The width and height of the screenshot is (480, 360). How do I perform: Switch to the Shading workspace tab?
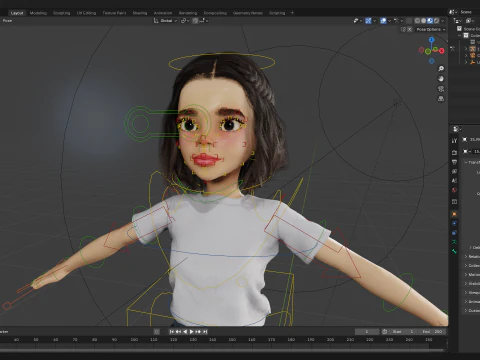[140, 13]
